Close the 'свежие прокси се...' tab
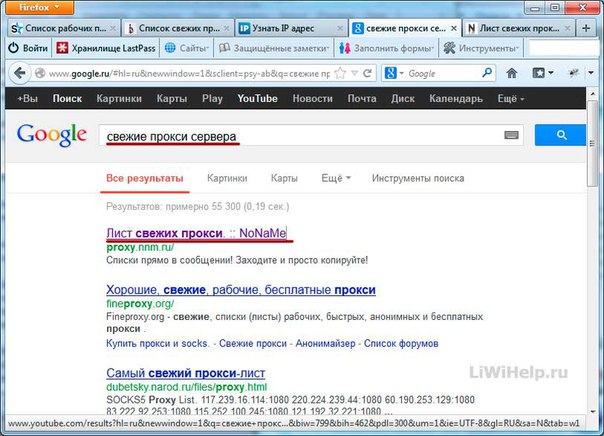This screenshot has width=604, height=436. (454, 29)
